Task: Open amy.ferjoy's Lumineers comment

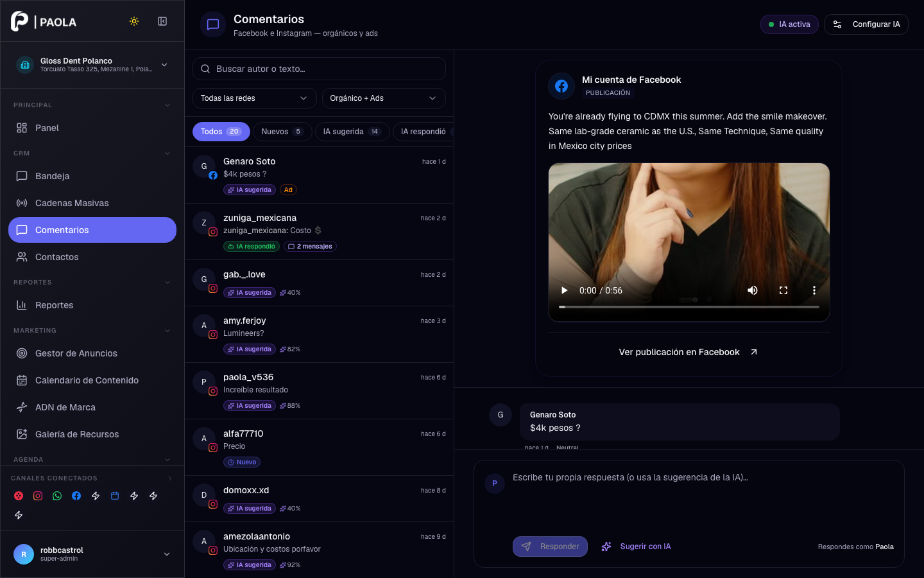Action: [320, 335]
